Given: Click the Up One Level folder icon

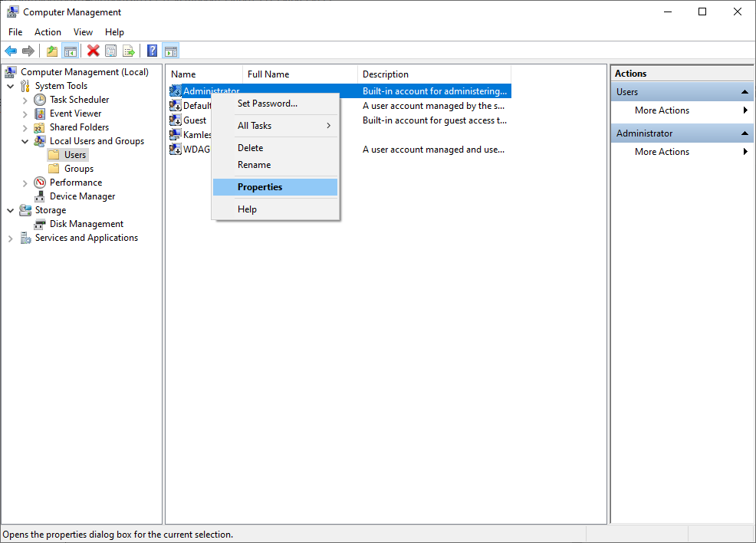Looking at the screenshot, I should (x=52, y=51).
